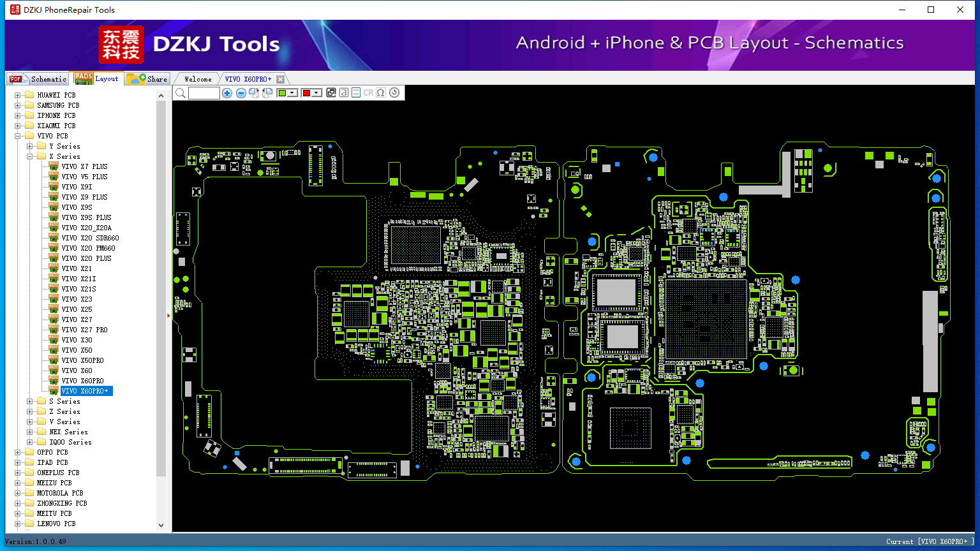The height and width of the screenshot is (551, 980).
Task: Select VIVO X30 in the tree
Action: [77, 340]
